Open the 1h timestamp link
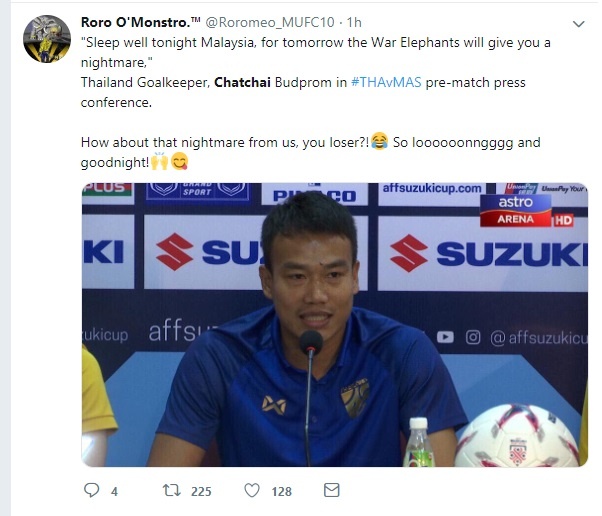602x516 pixels. pos(354,22)
